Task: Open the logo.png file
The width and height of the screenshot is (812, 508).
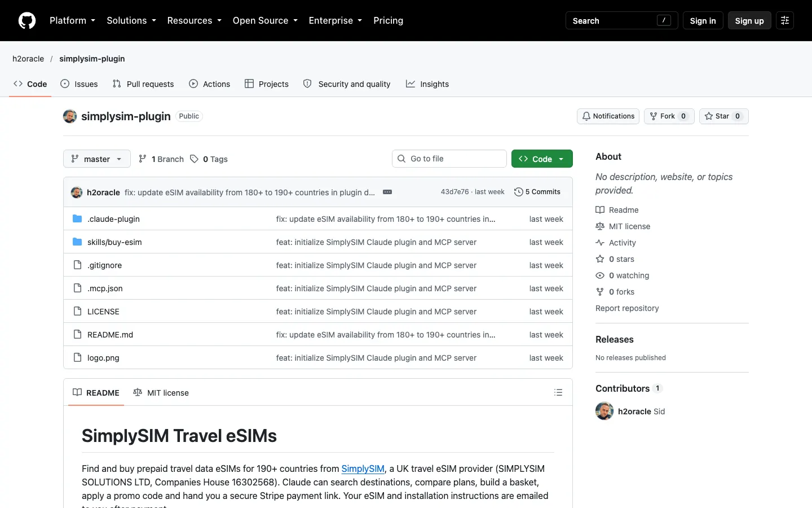Action: pos(103,358)
